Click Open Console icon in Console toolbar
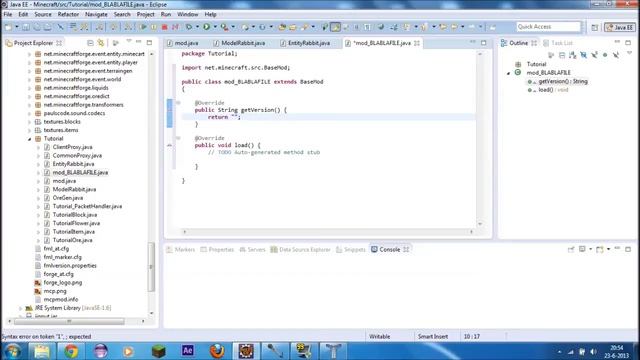Image resolution: width=640 pixels, height=360 pixels. pos(600,249)
